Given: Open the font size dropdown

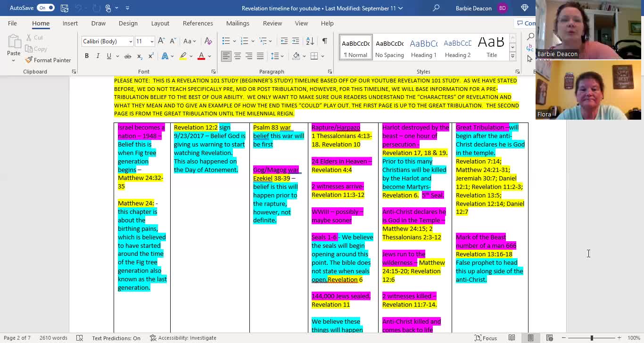Looking at the screenshot, I should point(152,41).
